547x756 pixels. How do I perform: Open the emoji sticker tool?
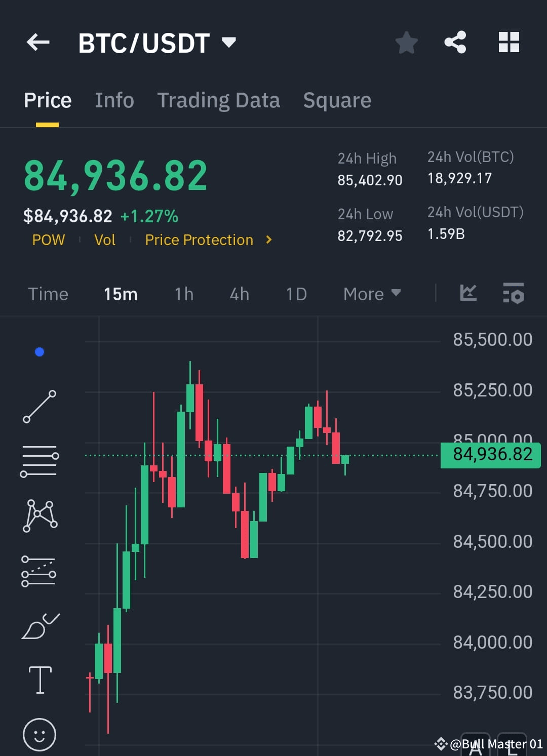(x=40, y=733)
